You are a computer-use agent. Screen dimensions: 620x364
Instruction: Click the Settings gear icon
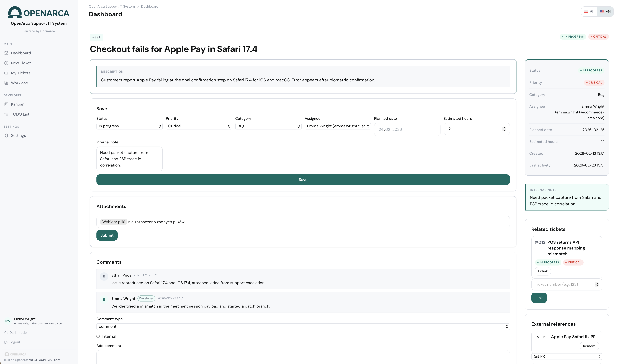click(6, 135)
